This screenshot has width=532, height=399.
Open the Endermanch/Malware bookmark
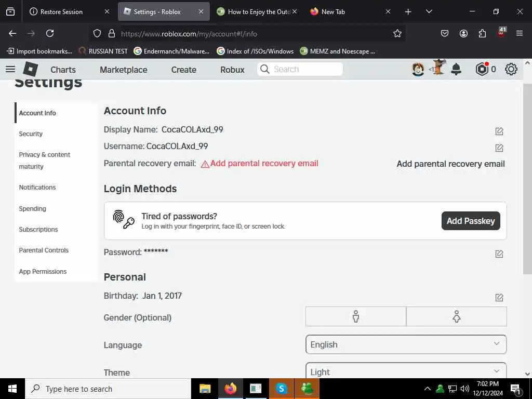[171, 51]
